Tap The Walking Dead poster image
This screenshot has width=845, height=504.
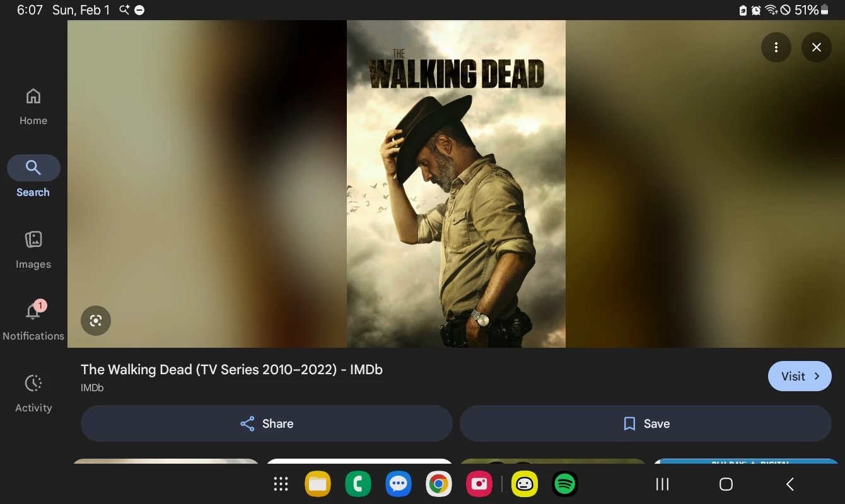[455, 183]
